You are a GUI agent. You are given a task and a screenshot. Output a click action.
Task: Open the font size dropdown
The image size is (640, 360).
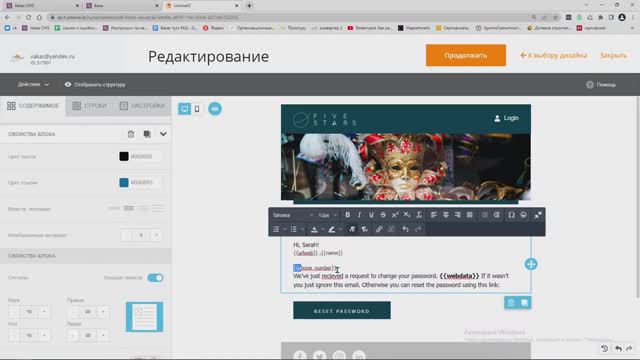pos(328,215)
